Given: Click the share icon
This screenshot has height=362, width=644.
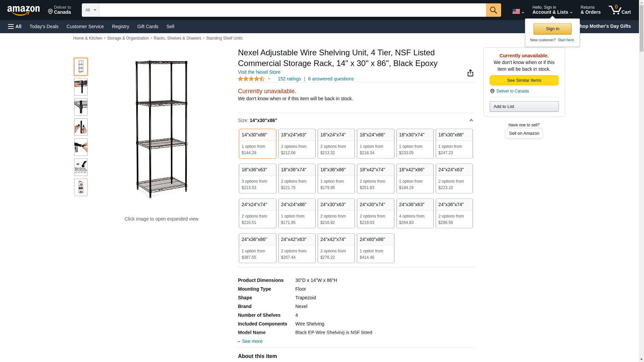Looking at the screenshot, I should (470, 73).
